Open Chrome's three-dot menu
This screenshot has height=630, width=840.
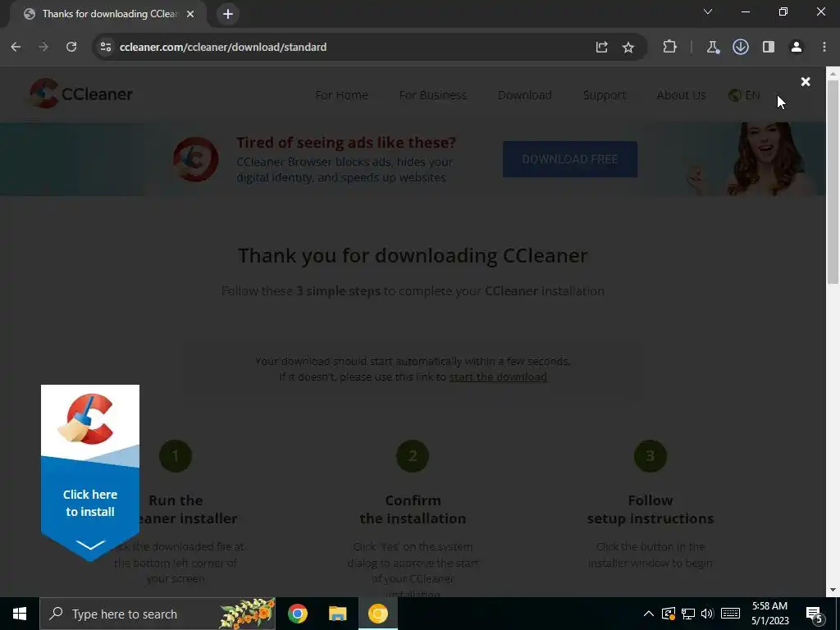pos(824,47)
